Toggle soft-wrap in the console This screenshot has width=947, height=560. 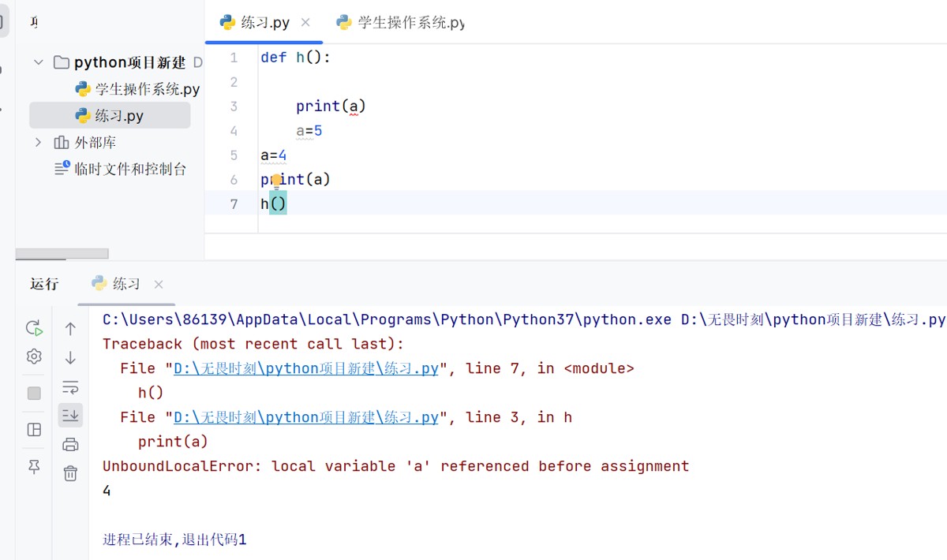pos(70,386)
